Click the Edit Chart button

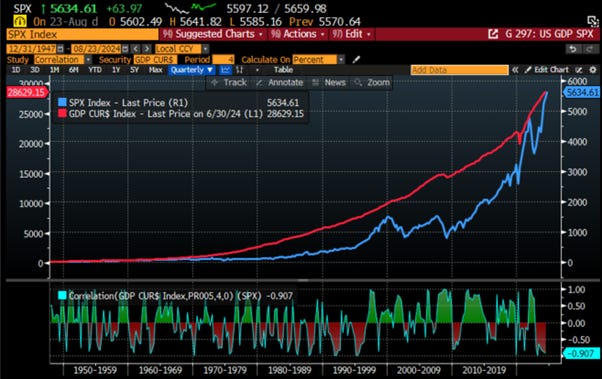[x=547, y=70]
